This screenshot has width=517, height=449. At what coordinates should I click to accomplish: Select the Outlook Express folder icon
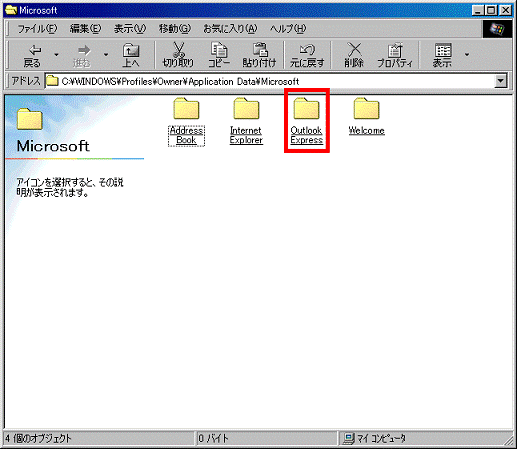pyautogui.click(x=306, y=108)
